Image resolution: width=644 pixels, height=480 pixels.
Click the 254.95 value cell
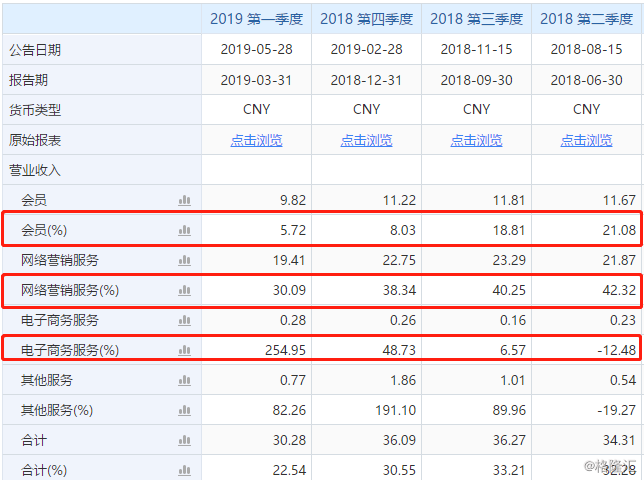tap(256, 350)
